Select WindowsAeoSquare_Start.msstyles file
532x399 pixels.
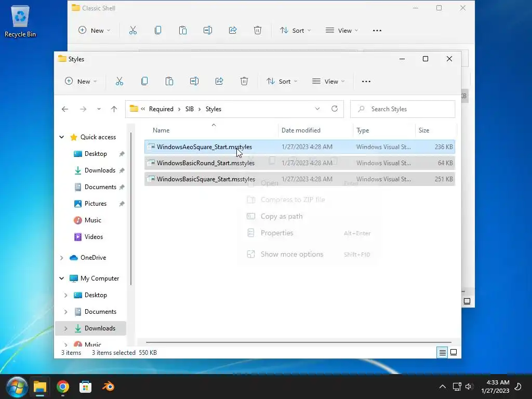300,147
